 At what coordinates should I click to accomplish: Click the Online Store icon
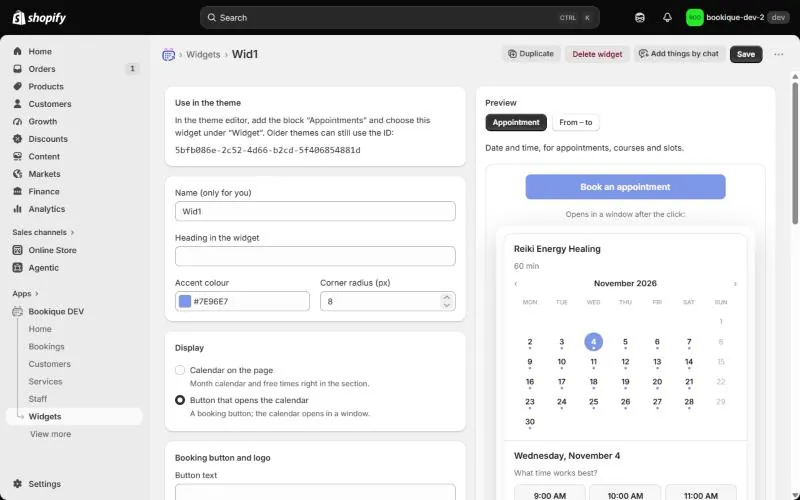coord(18,250)
